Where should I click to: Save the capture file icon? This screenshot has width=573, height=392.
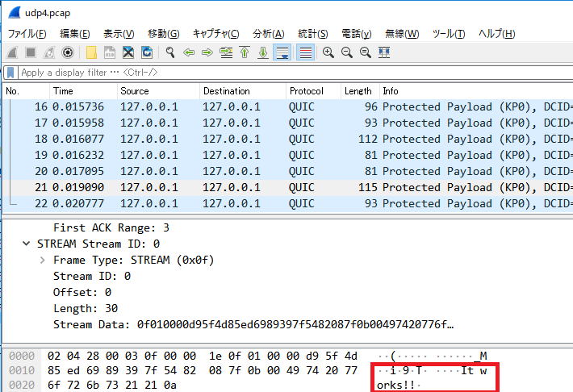coord(110,52)
